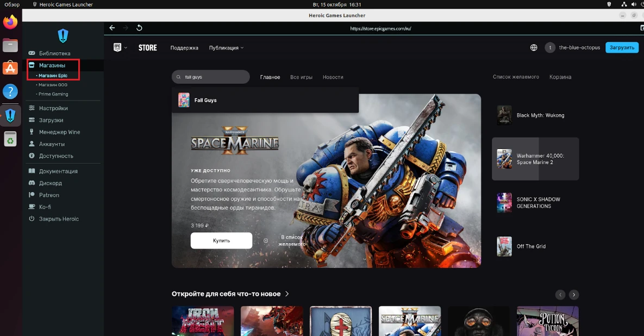Click the Epic Games logo icon
This screenshot has height=336, width=644.
click(117, 48)
